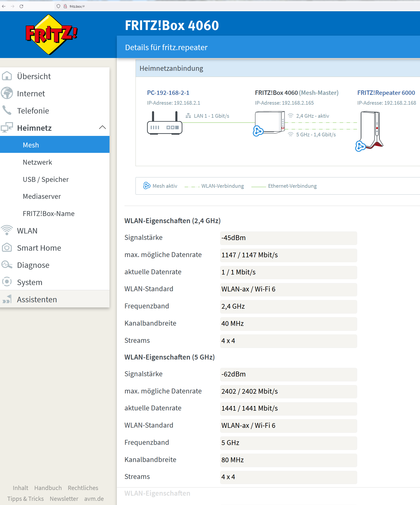The image size is (420, 505).
Task: Click the WLAN signal icon in sidebar
Action: (x=7, y=230)
